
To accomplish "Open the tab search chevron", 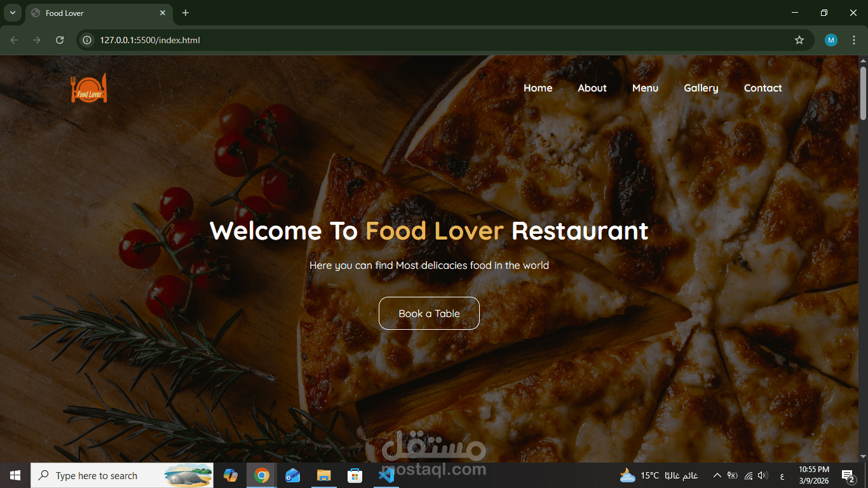I will 12,12.
